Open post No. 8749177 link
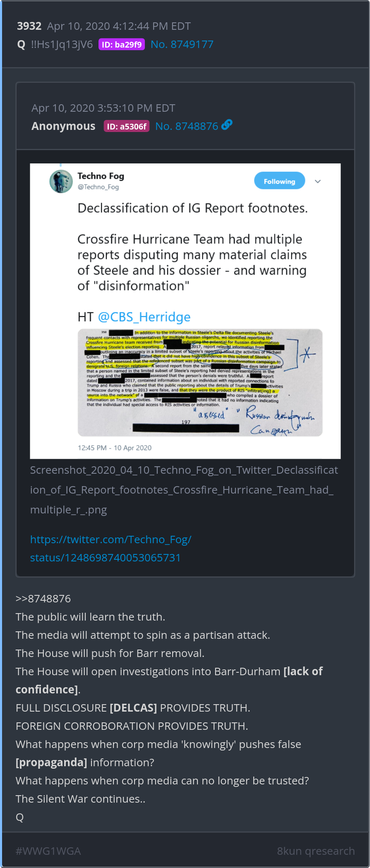This screenshot has width=370, height=868. click(x=182, y=44)
